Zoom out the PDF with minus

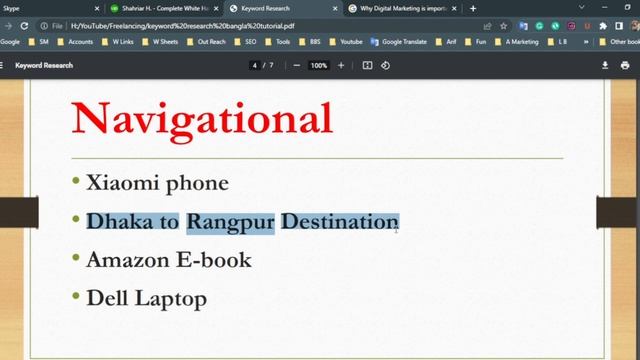(x=297, y=65)
